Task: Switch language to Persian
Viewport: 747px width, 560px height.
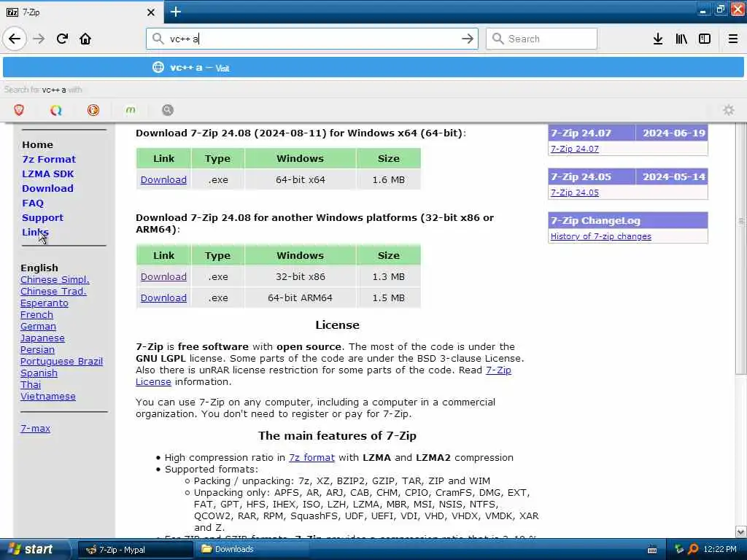Action: (37, 349)
